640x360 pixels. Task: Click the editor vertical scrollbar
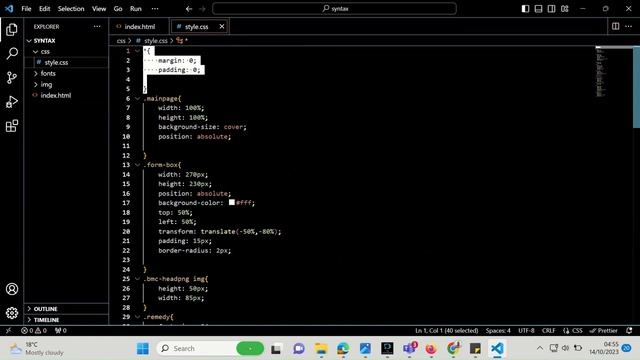tap(636, 87)
